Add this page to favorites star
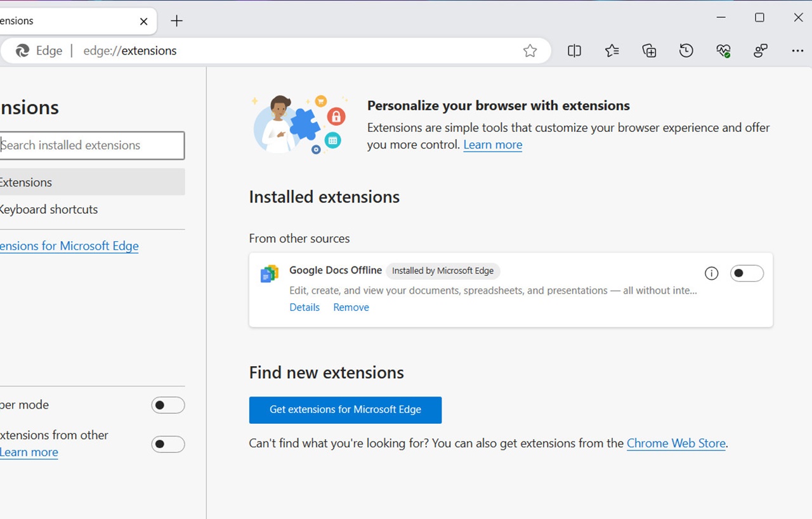 tap(530, 51)
